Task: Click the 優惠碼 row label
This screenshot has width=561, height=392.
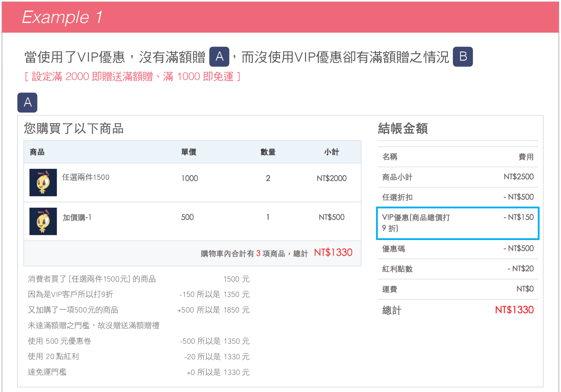Action: click(393, 249)
